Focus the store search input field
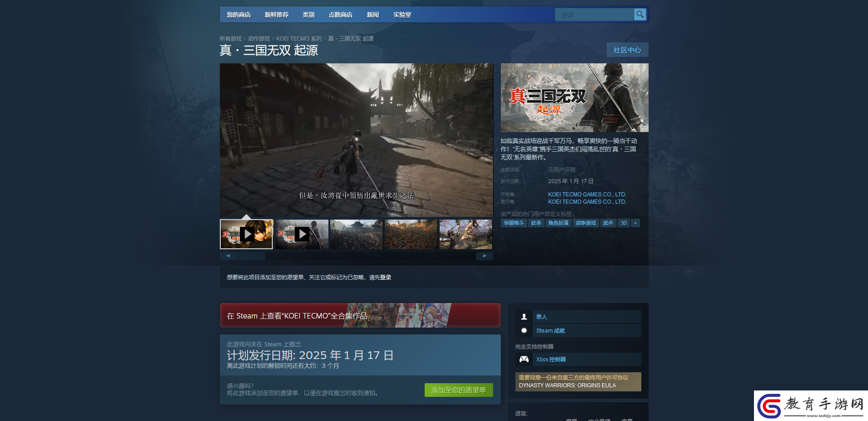 click(595, 15)
